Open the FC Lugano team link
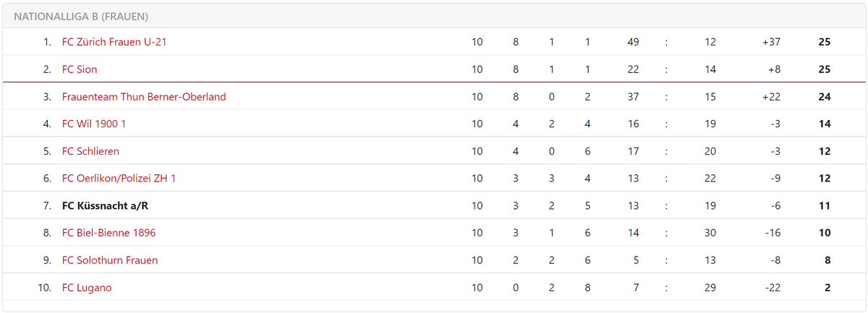Viewport: 868px width, 313px height. (x=87, y=288)
